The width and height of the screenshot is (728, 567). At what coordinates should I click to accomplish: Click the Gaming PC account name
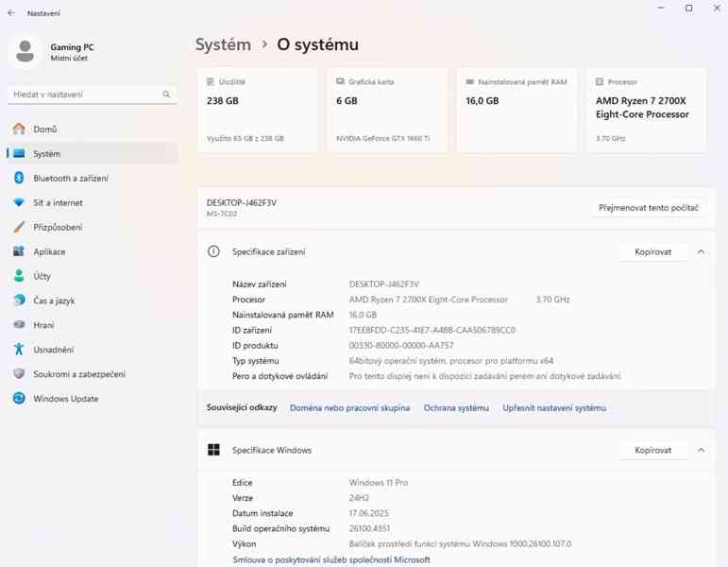(x=72, y=47)
